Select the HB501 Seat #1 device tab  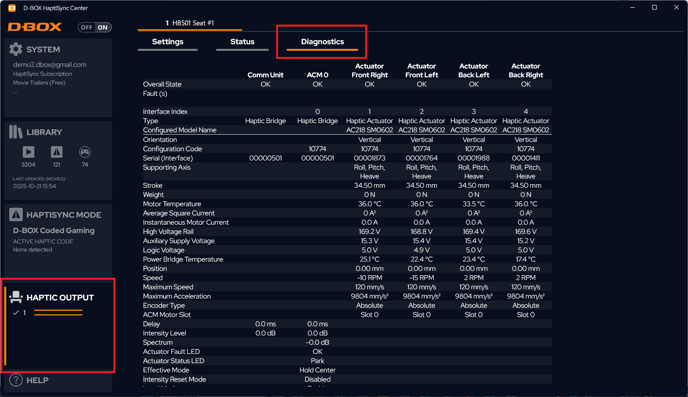(190, 23)
